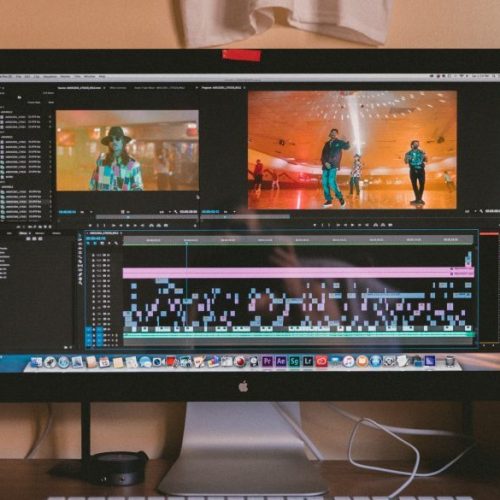Screen dimensions: 500x500
Task: Toggle Linked Selection in the timeline header
Action: [102, 243]
